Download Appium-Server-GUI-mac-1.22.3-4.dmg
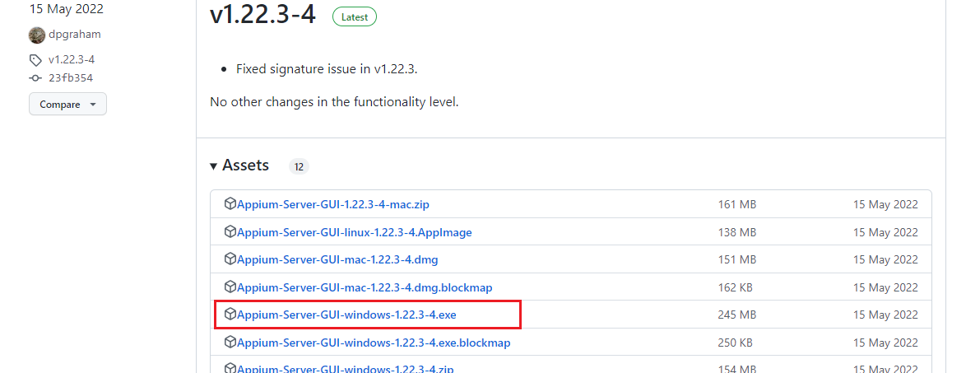This screenshot has height=373, width=980. [337, 259]
